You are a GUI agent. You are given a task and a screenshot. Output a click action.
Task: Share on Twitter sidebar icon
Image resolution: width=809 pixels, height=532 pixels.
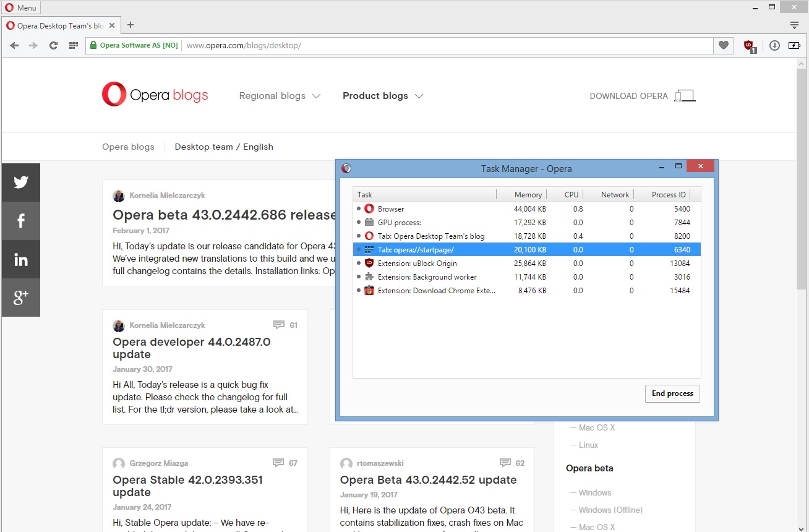21,182
